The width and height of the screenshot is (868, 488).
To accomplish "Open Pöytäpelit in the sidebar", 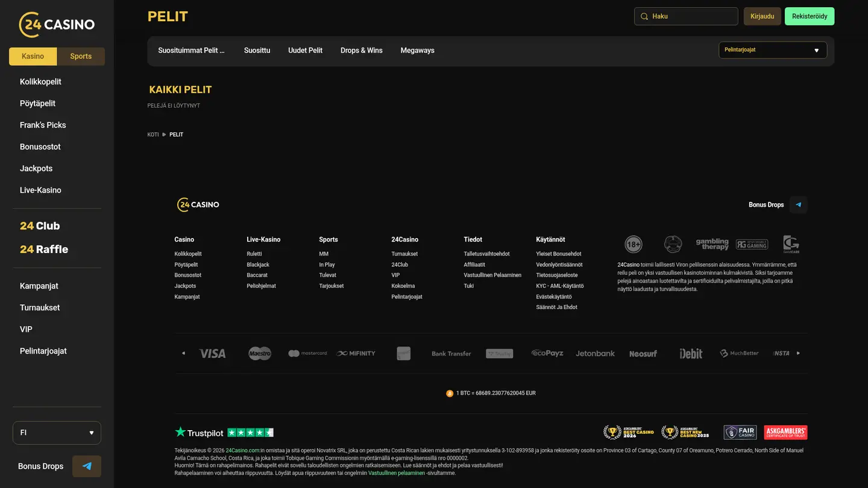I will [x=37, y=104].
